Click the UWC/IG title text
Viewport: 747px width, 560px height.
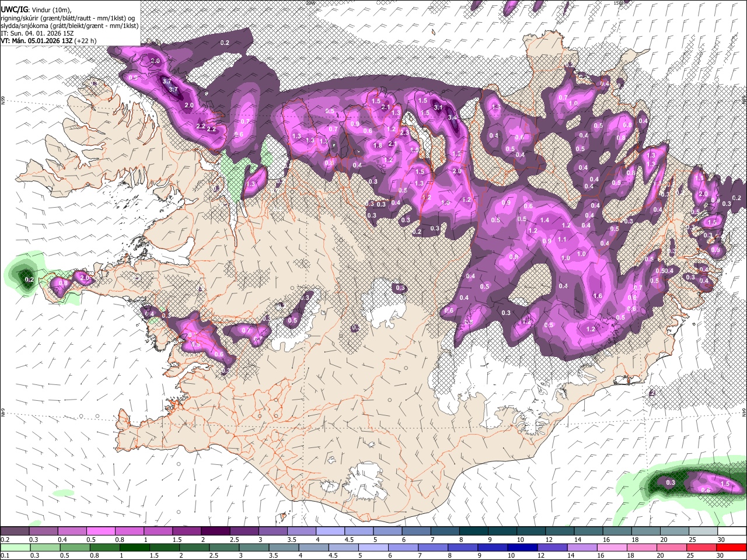click(x=14, y=10)
